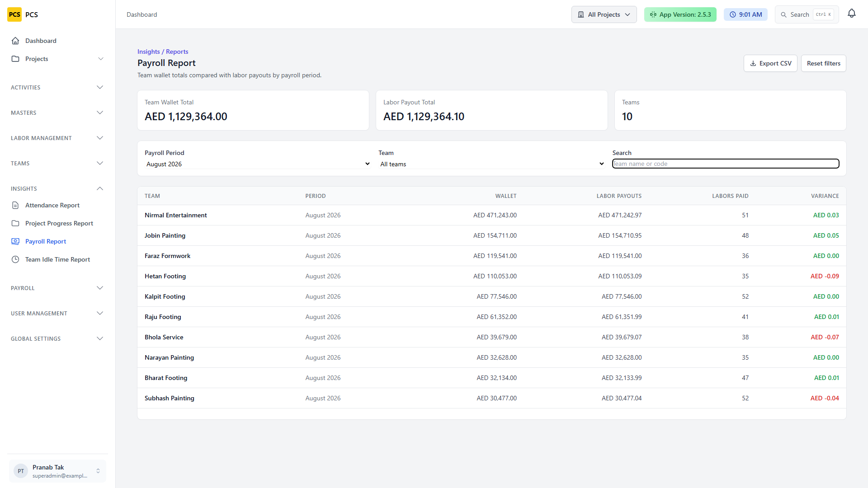868x488 pixels.
Task: Click the building icon in All Projects
Action: coord(581,14)
